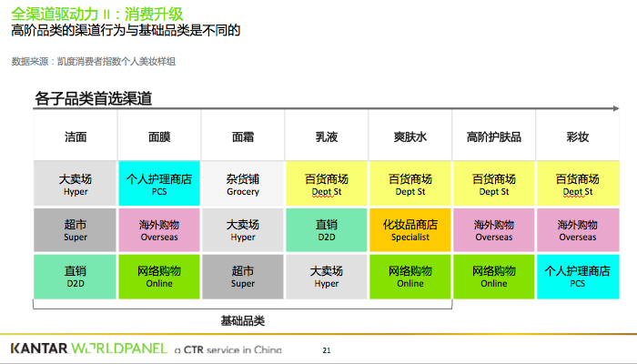The height and width of the screenshot is (364, 637).
Task: Select the subtitle '高阶品类的渠道行为与基础品类是不同的'
Action: coord(126,30)
